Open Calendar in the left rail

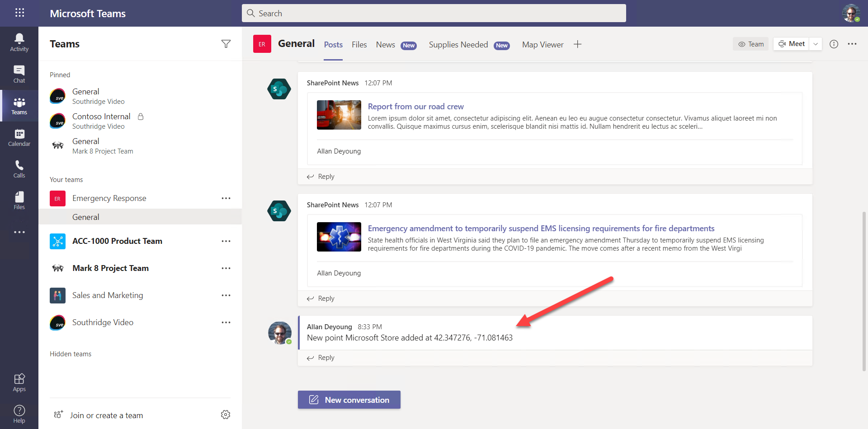pyautogui.click(x=19, y=137)
